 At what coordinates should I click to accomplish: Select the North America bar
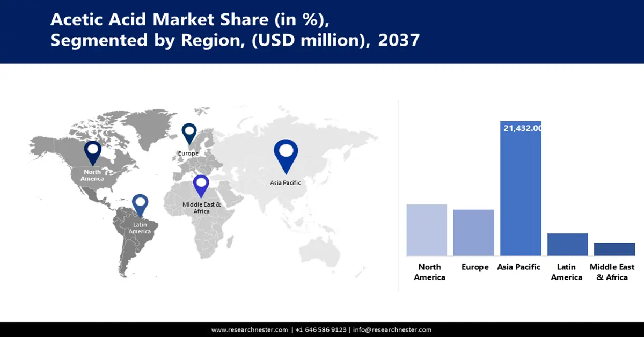pos(427,230)
